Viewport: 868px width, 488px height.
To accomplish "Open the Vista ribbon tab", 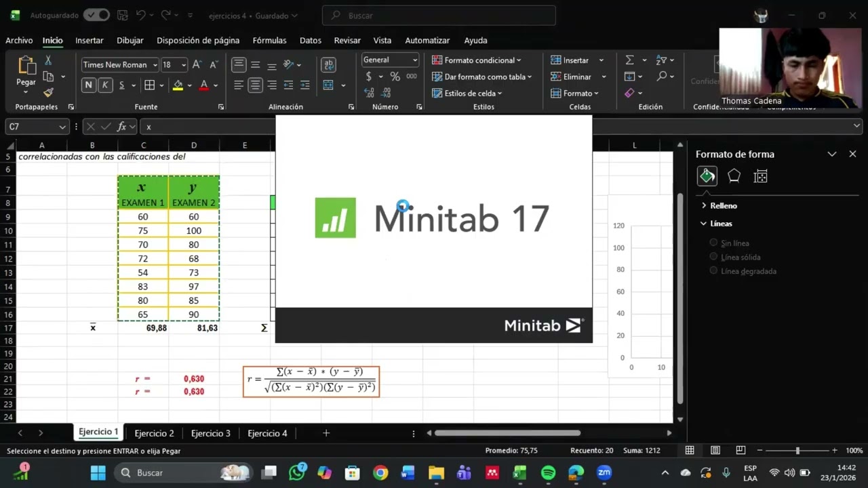I will pyautogui.click(x=382, y=41).
